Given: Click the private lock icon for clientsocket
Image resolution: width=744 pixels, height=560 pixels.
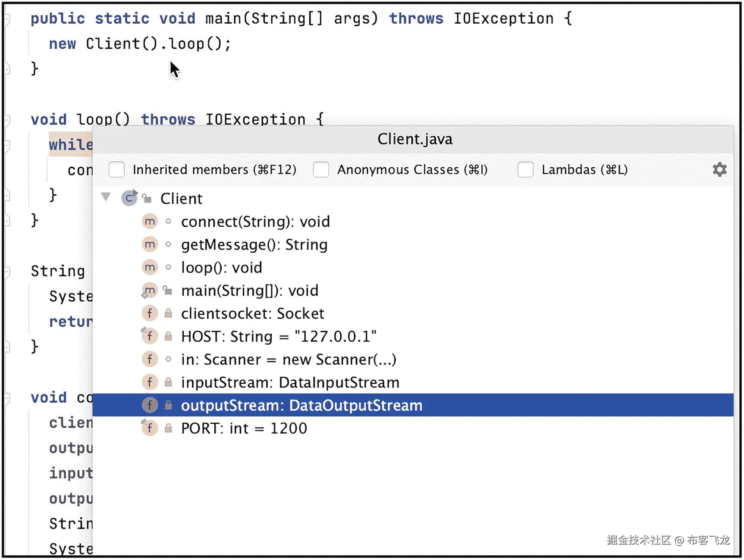Looking at the screenshot, I should (168, 313).
